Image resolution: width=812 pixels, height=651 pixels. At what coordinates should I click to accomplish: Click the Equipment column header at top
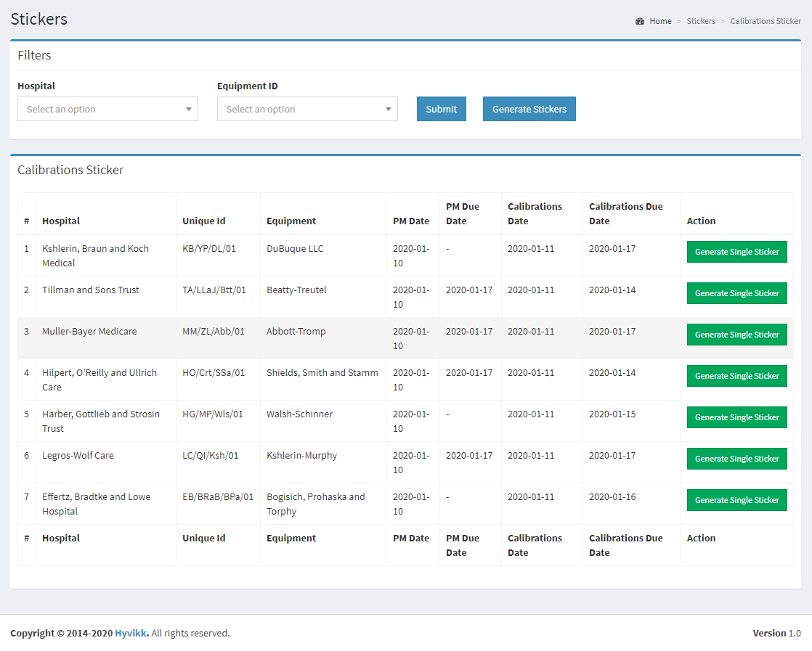coord(291,221)
